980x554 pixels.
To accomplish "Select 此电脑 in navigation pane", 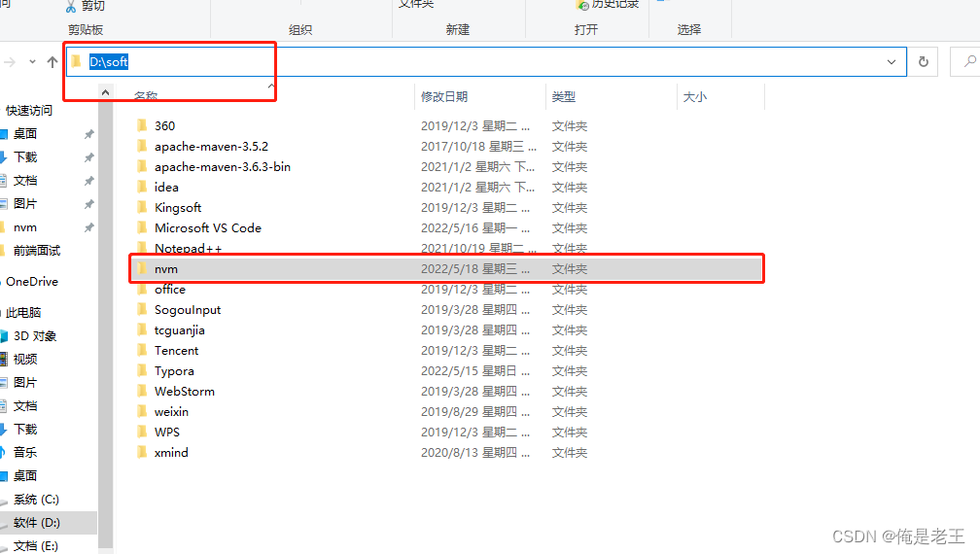I will 23,312.
